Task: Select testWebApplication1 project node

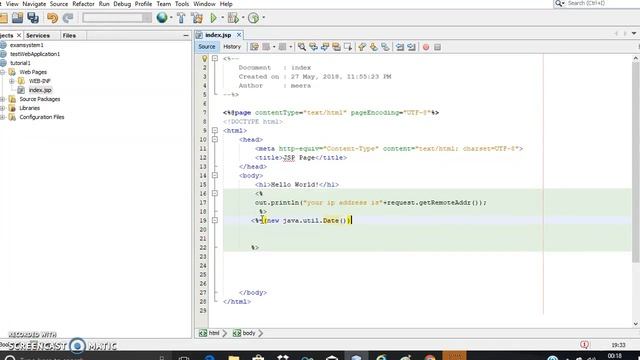Action: (x=35, y=54)
